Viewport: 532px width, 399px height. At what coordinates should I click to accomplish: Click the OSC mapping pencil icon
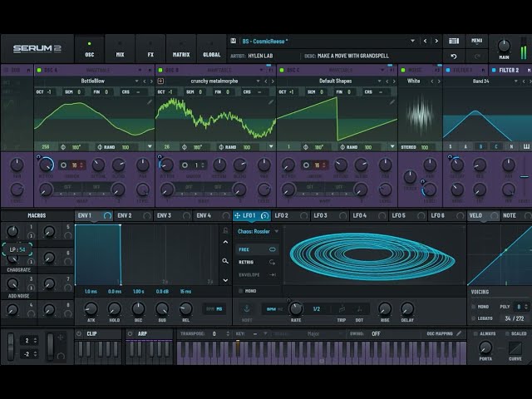click(x=459, y=333)
